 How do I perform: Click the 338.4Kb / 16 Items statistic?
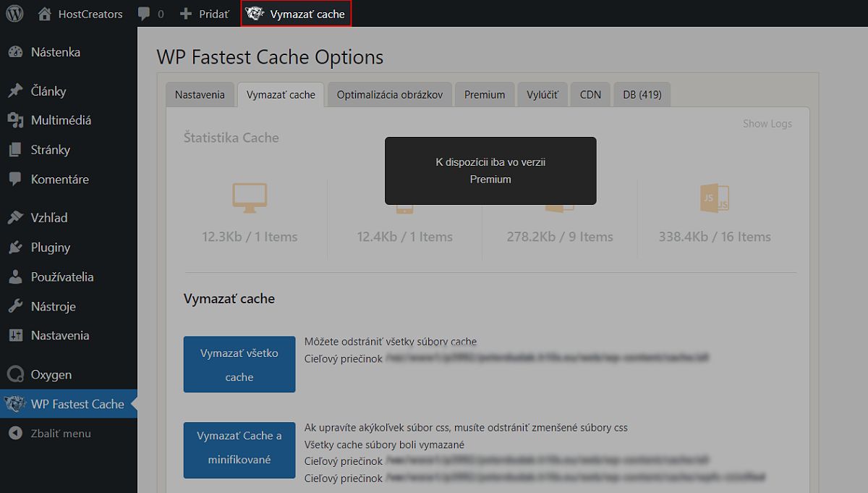click(x=715, y=237)
